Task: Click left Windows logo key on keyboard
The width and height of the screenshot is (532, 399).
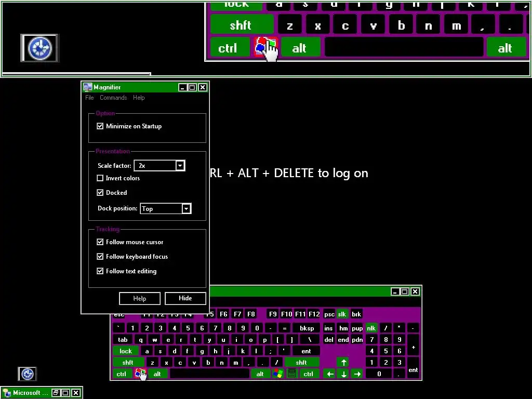Action: tap(140, 374)
